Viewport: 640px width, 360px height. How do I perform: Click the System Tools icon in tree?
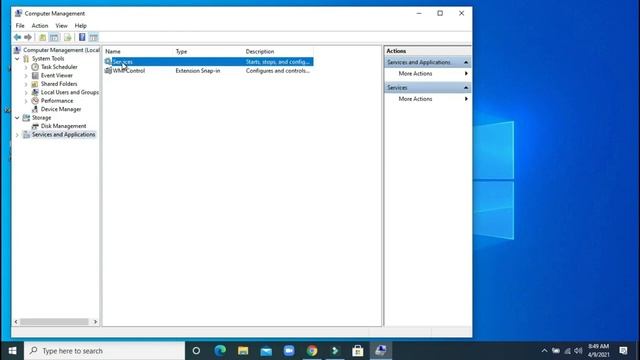tap(26, 59)
